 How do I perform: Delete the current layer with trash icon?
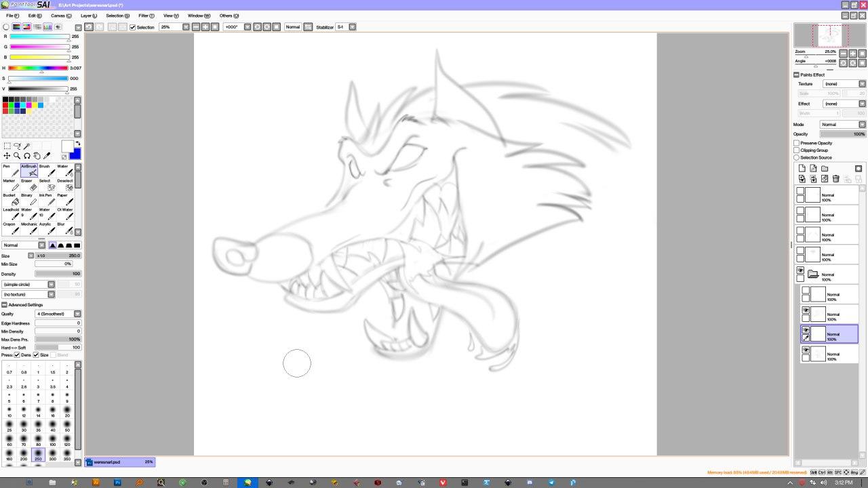click(x=835, y=179)
